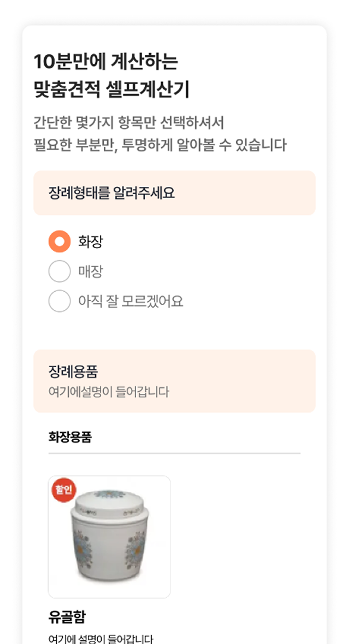Click the 장례형태를 알려주세요 section header
The image size is (348, 644).
click(112, 193)
